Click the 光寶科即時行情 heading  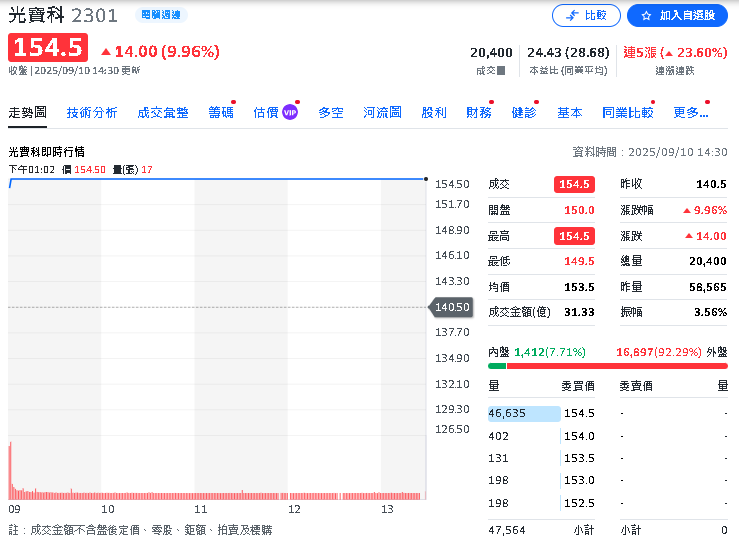47,152
